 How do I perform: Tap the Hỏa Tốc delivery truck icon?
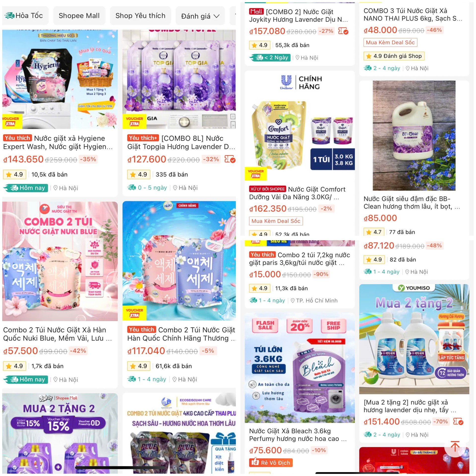click(9, 16)
